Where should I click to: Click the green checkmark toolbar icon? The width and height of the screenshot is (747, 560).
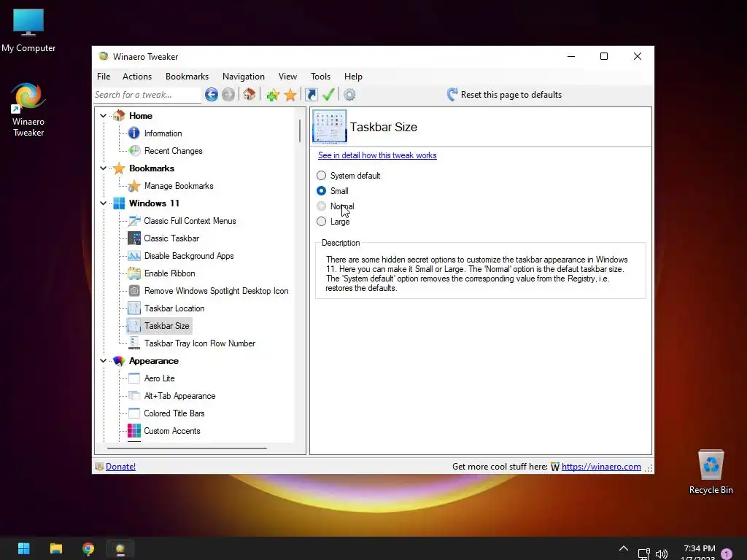pos(328,95)
